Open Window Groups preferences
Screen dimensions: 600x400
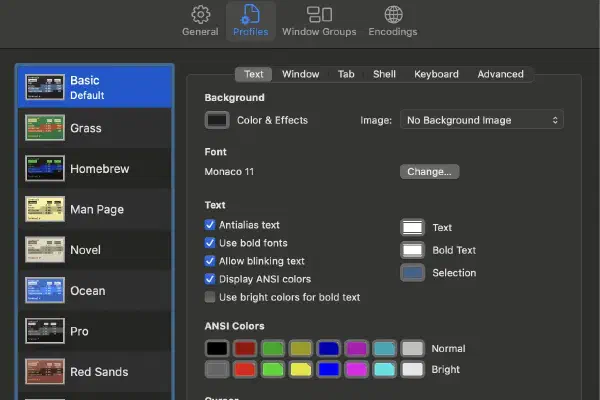(319, 20)
